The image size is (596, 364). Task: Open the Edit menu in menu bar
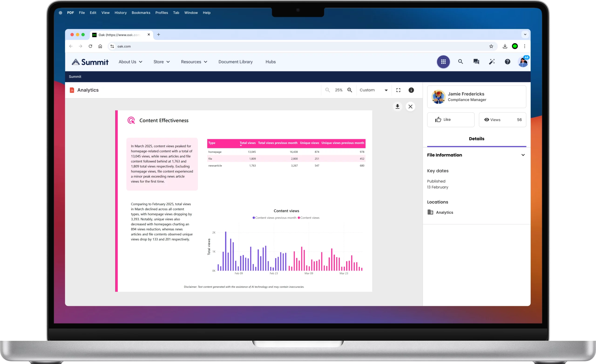point(93,13)
